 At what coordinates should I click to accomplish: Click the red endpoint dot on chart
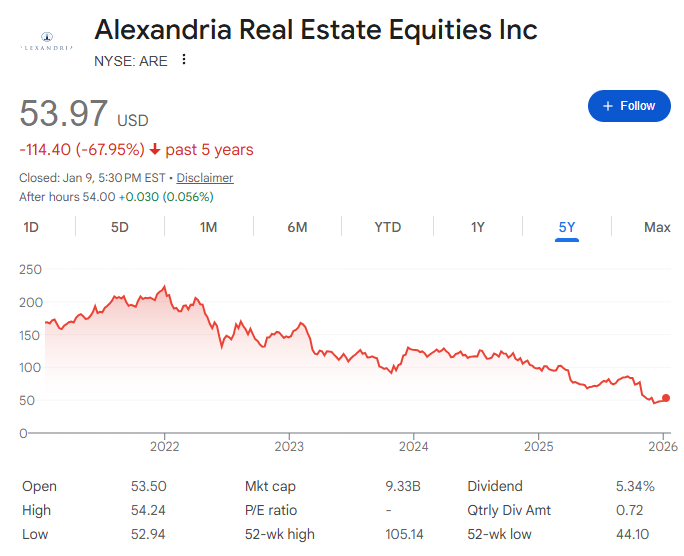pyautogui.click(x=666, y=398)
